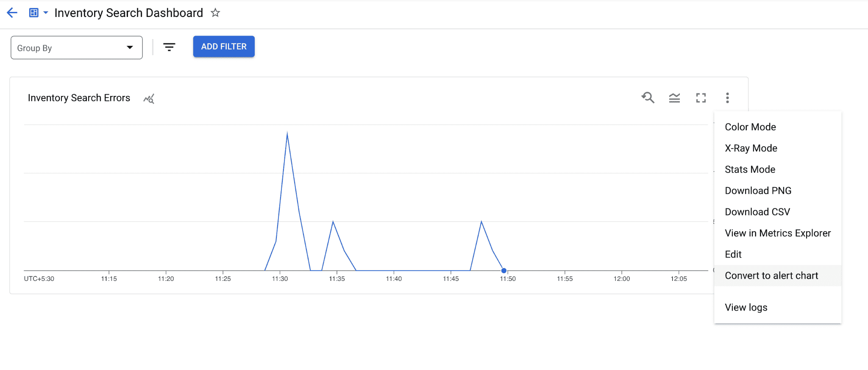868x370 pixels.
Task: Choose Download CSV option
Action: pos(757,212)
